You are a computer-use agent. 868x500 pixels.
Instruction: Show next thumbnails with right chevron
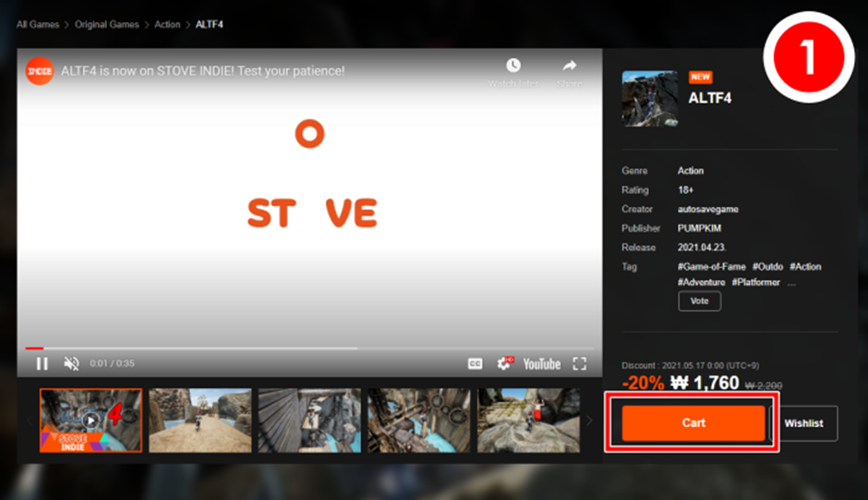tap(589, 421)
